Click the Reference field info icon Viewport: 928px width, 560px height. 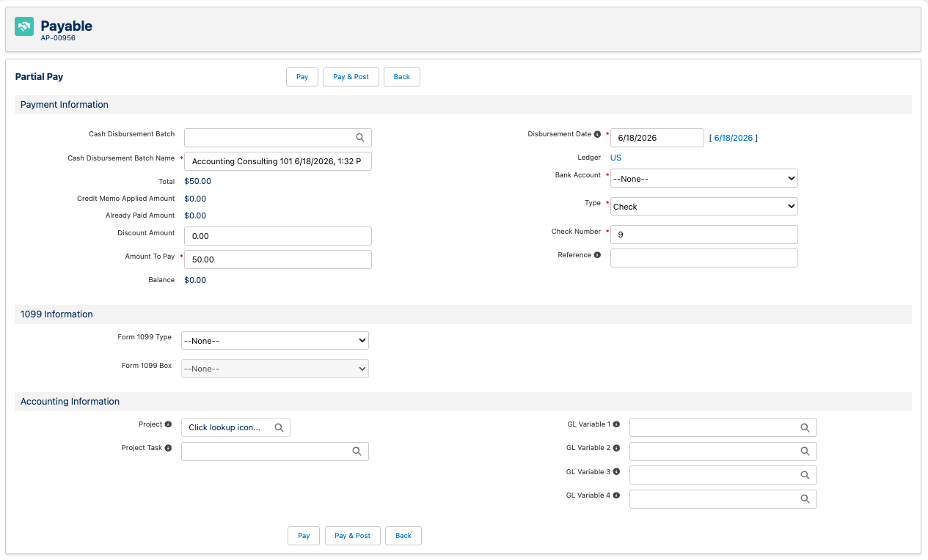click(x=597, y=255)
